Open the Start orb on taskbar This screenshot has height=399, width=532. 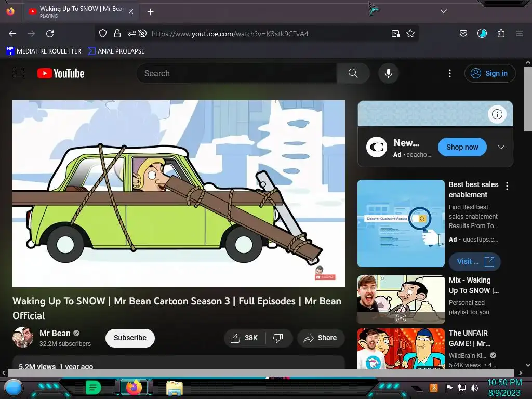14,388
